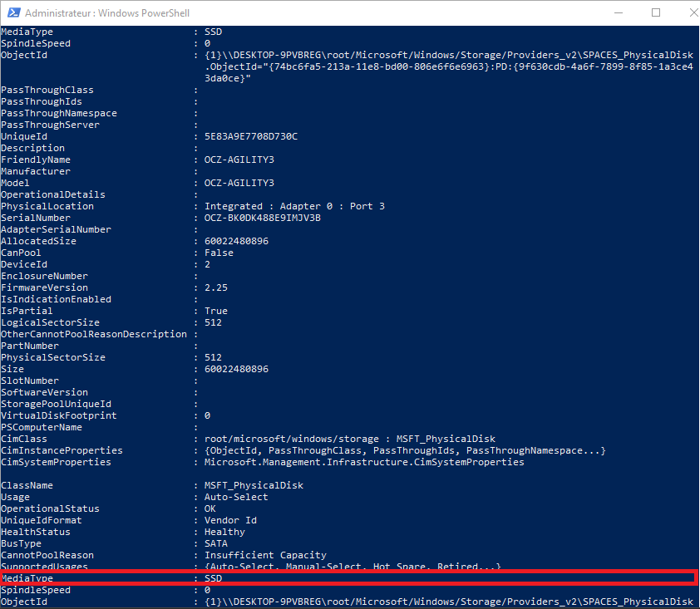Select the FriendlyName label
Image resolution: width=700 pixels, height=609 pixels.
[36, 160]
